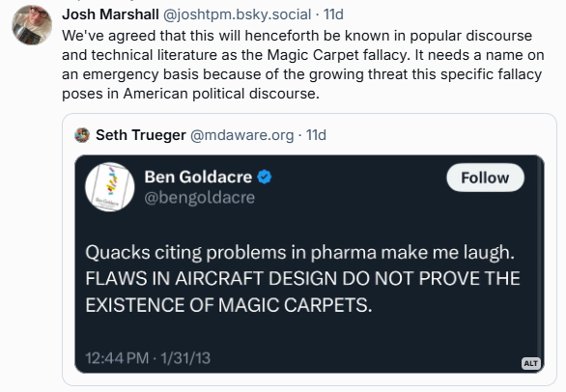The height and width of the screenshot is (392, 566).
Task: Open the embedded tweet screenshot image
Action: pos(309,264)
